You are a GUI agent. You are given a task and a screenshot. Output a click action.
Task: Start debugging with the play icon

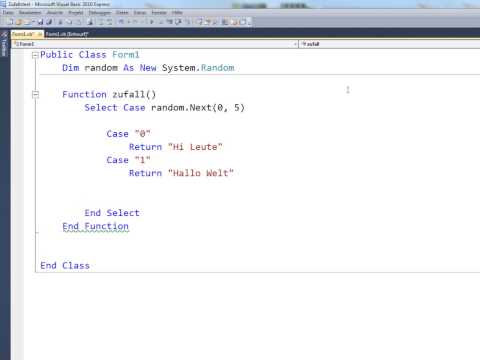point(152,22)
